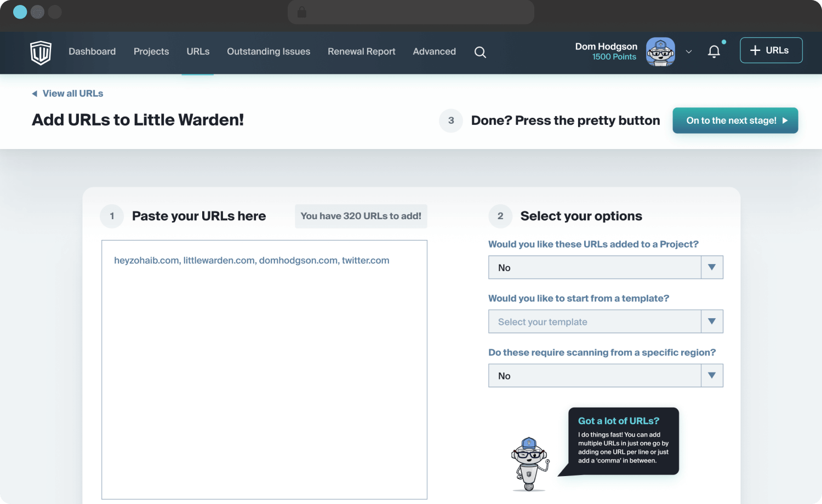Click the Little Warden shield logo

tap(41, 53)
